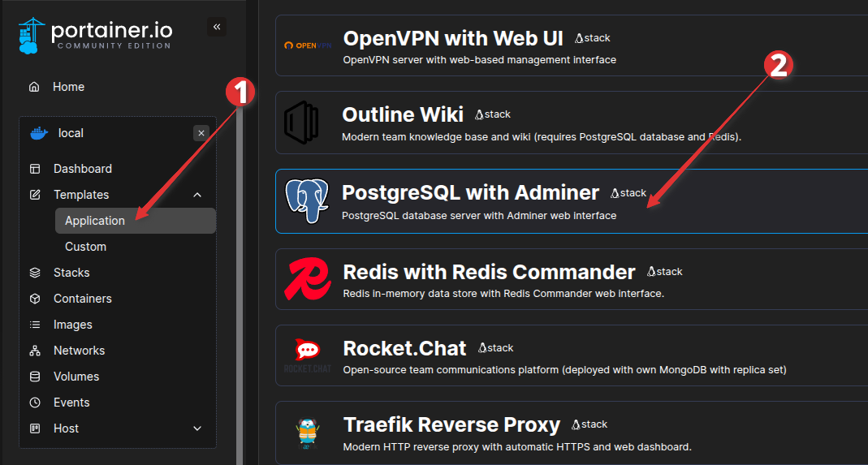Click the OpenVPN logo thumbnail

coord(308,45)
